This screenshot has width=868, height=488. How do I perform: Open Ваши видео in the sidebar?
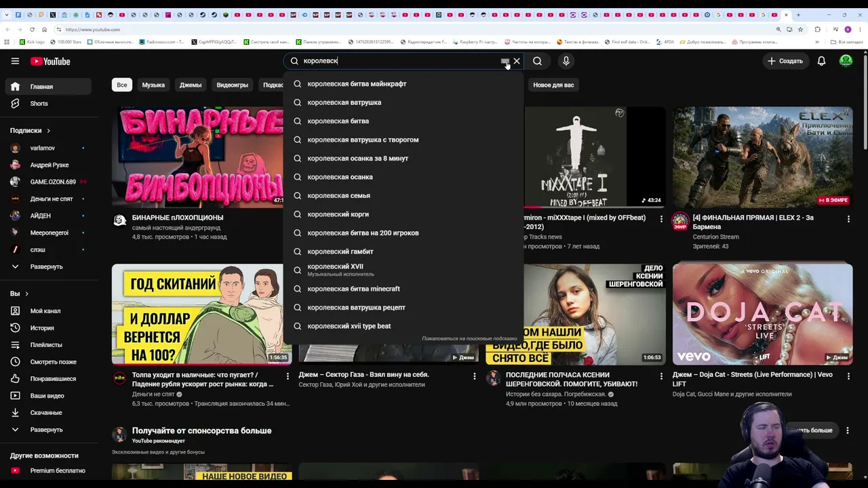49,396
